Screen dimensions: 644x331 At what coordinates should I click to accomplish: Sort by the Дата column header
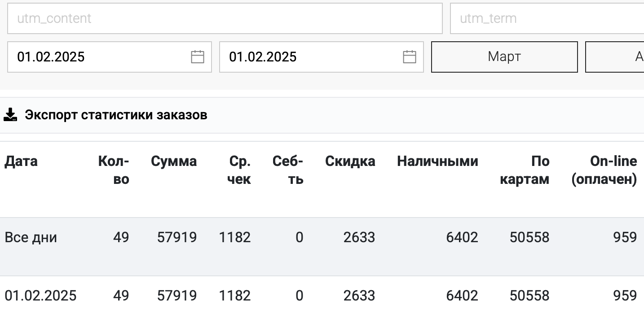pyautogui.click(x=21, y=161)
